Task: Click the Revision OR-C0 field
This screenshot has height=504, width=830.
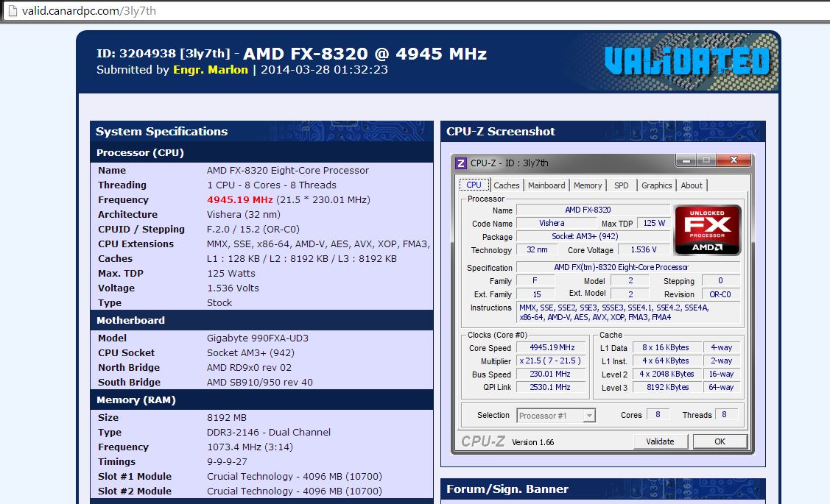Action: pyautogui.click(x=720, y=294)
